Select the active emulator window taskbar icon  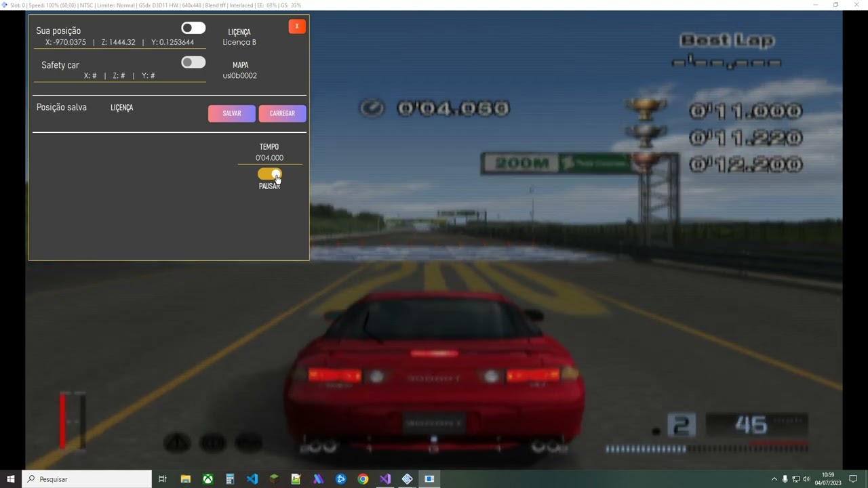[x=429, y=479]
